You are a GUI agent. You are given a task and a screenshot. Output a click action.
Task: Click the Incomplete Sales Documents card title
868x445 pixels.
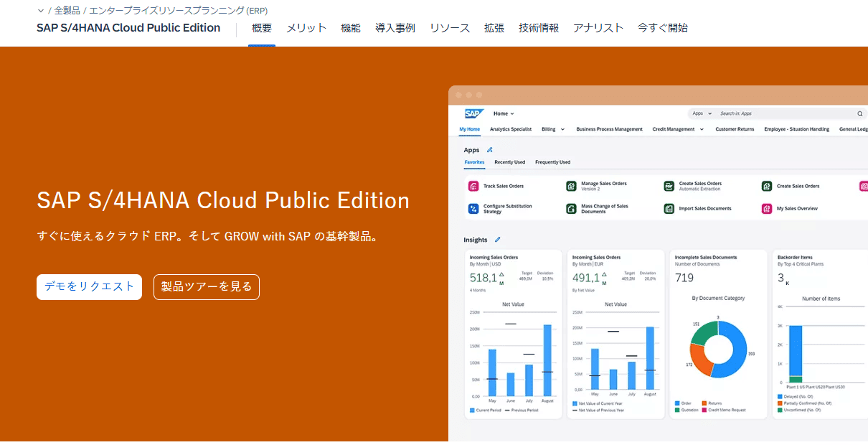[706, 257]
